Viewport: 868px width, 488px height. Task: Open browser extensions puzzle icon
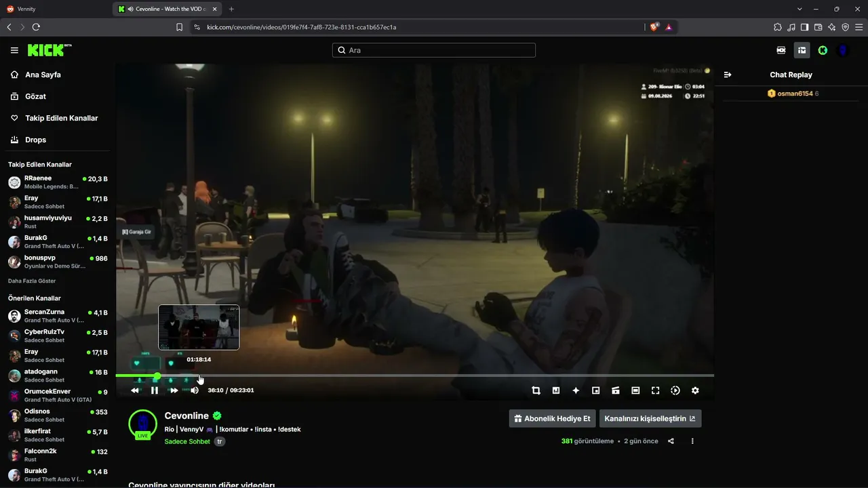[778, 27]
